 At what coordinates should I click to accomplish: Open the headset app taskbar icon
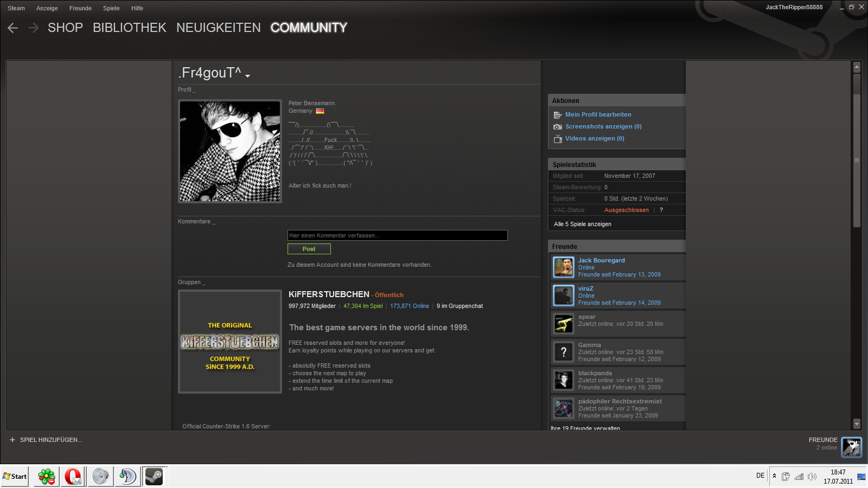tap(127, 477)
